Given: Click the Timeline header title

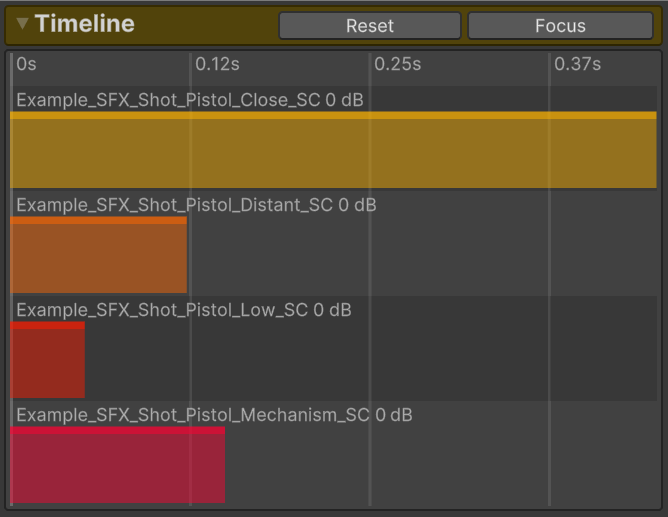Looking at the screenshot, I should tap(85, 24).
